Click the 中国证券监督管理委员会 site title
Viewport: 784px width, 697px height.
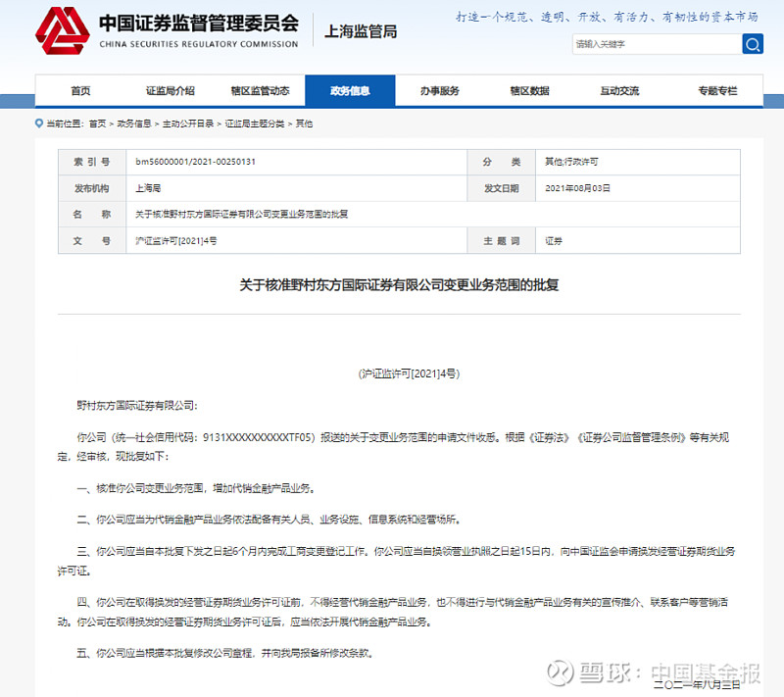point(199,23)
